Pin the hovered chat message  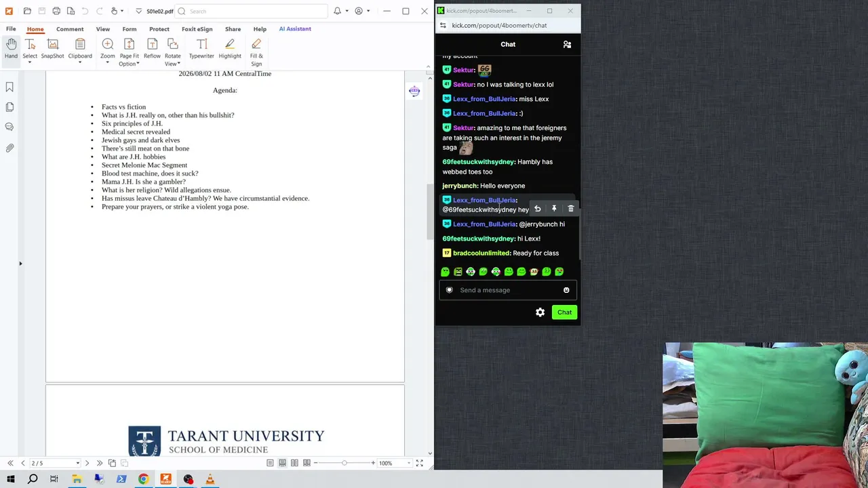(554, 209)
